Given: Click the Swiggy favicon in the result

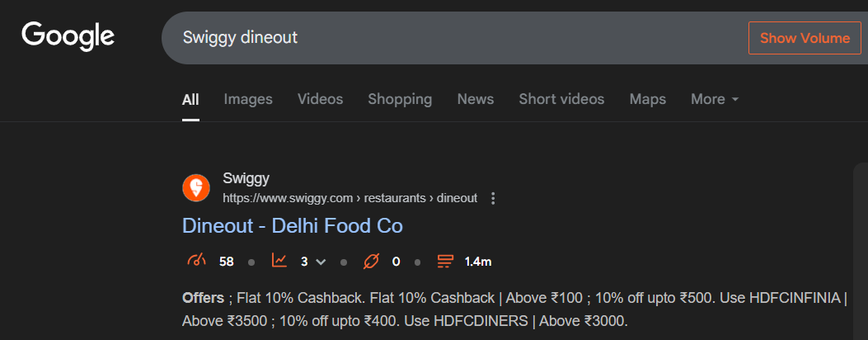Looking at the screenshot, I should point(196,188).
